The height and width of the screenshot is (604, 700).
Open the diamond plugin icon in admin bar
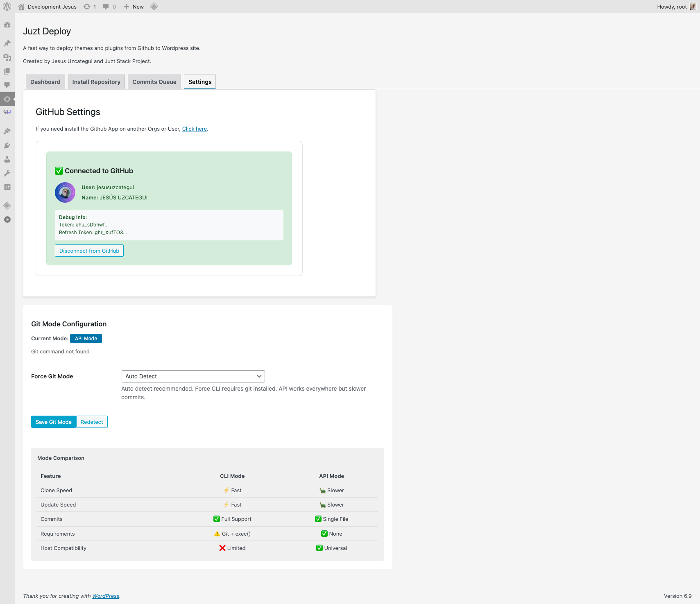coord(154,7)
